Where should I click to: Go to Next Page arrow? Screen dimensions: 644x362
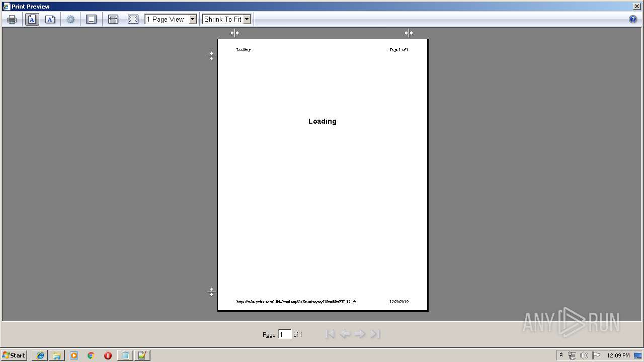click(360, 334)
